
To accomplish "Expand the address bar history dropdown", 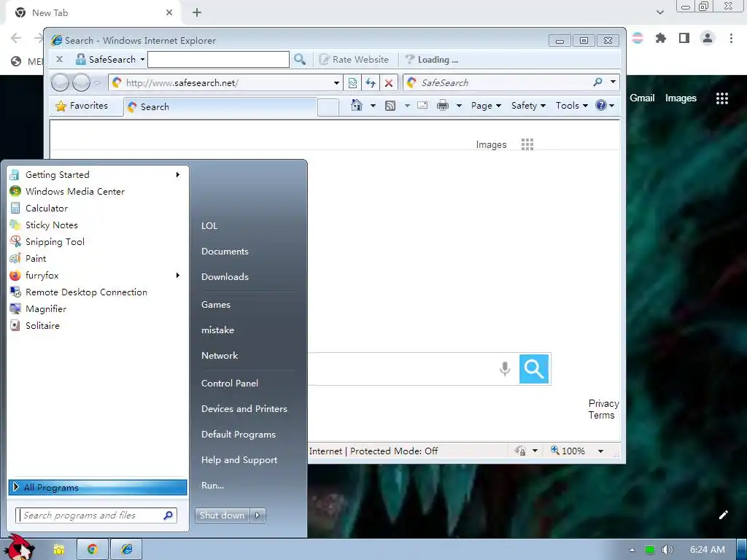I will [x=336, y=83].
